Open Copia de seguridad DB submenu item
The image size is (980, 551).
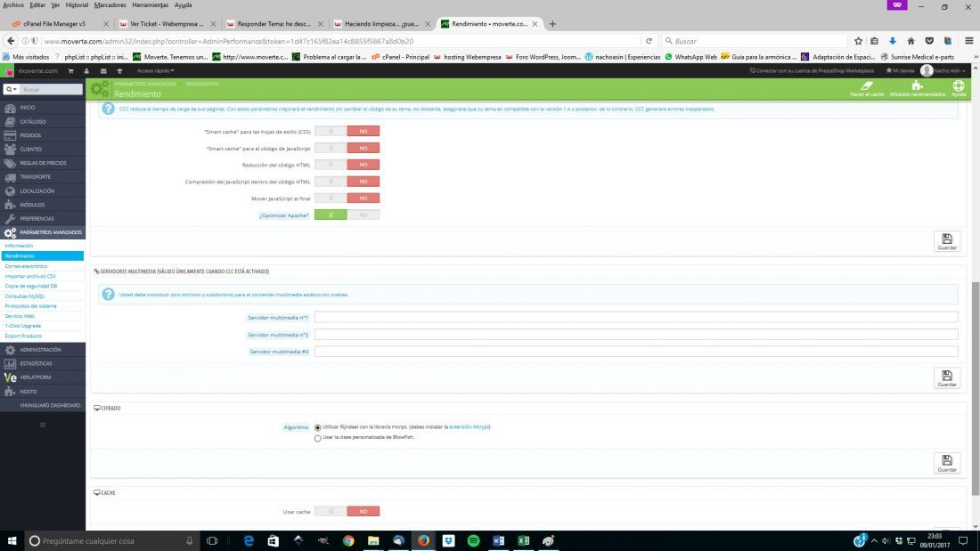click(x=31, y=286)
